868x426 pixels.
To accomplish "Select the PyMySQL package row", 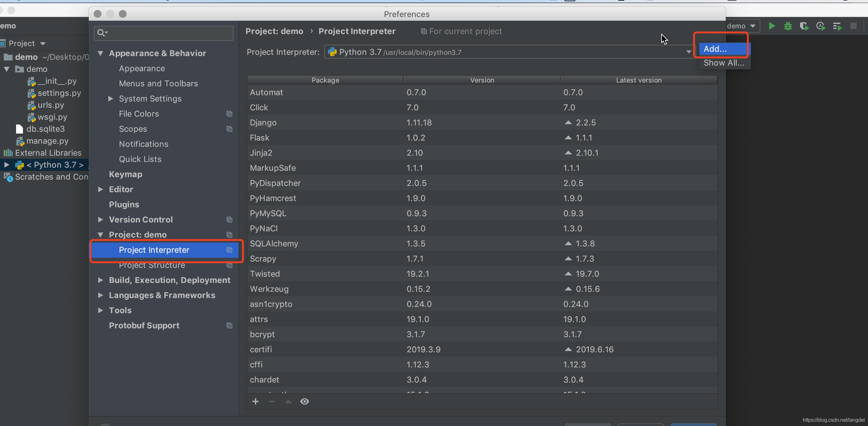I will (x=482, y=213).
